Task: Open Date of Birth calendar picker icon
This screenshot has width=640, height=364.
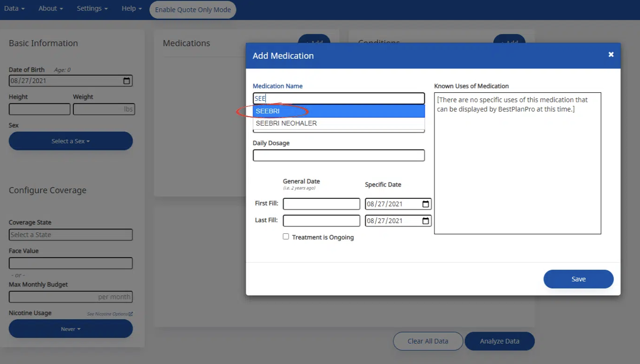Action: [126, 81]
